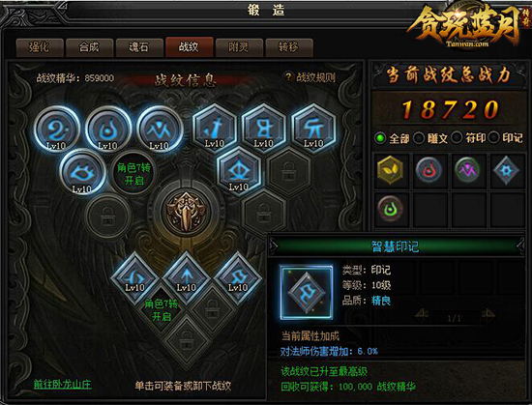
Task: Select the 符印 radio filter
Action: pyautogui.click(x=468, y=138)
